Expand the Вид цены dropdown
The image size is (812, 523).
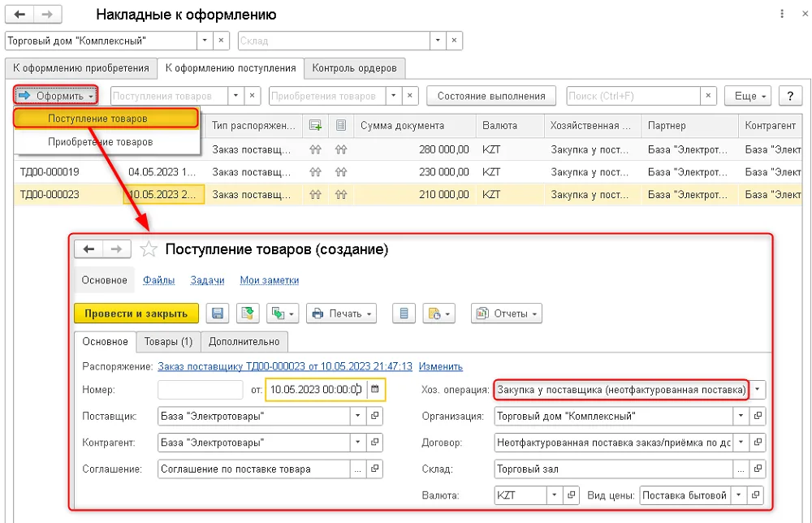tap(739, 495)
